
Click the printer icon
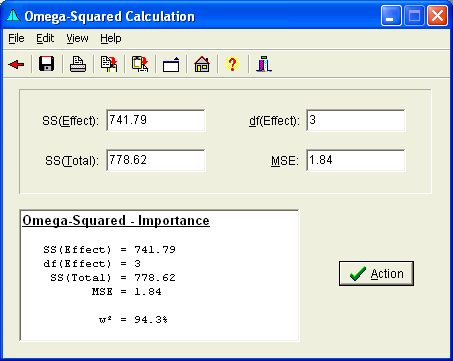tap(78, 64)
